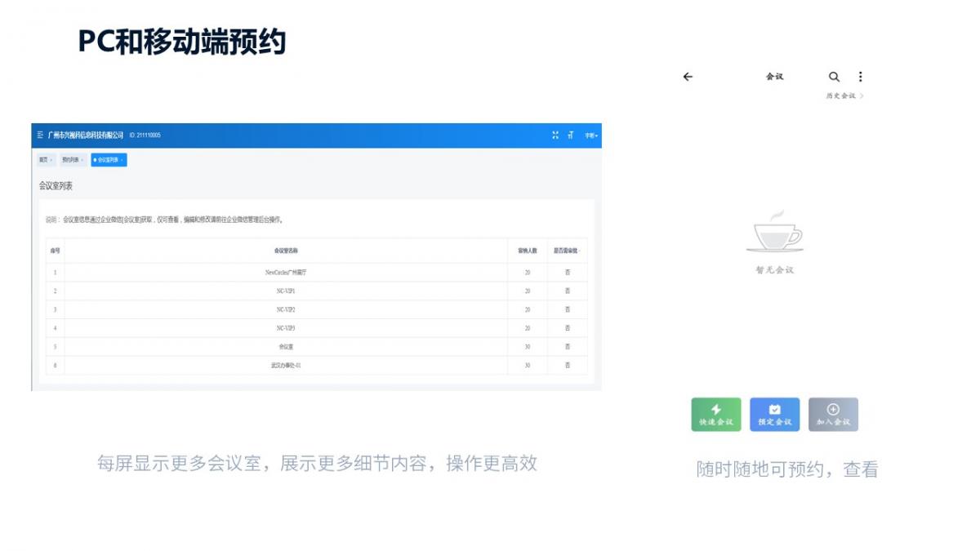Click the empty-state coffee cup icon
The height and width of the screenshot is (551, 980).
[774, 232]
